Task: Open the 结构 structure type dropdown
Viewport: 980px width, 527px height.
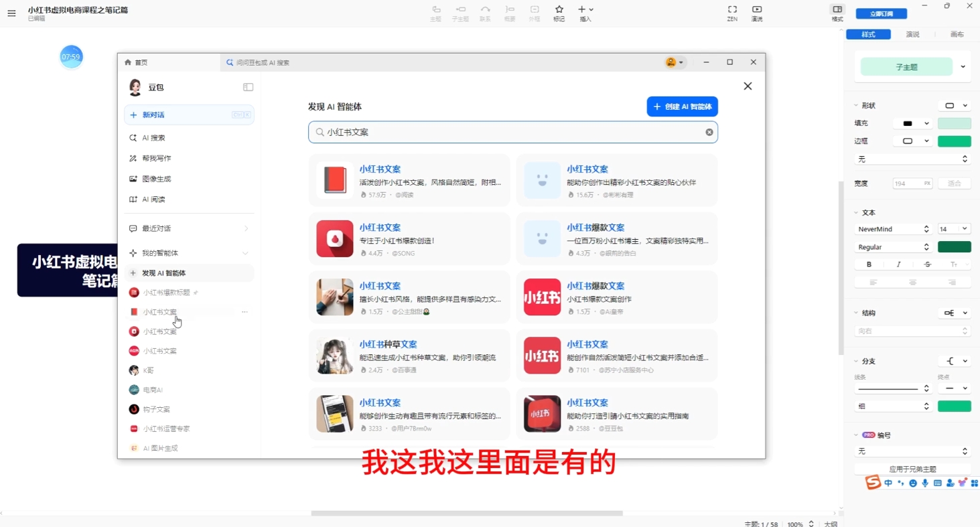Action: 955,313
